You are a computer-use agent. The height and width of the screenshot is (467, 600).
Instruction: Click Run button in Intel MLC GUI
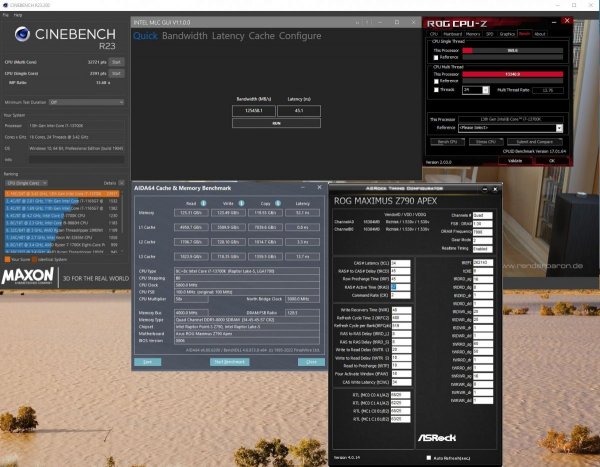click(x=276, y=123)
